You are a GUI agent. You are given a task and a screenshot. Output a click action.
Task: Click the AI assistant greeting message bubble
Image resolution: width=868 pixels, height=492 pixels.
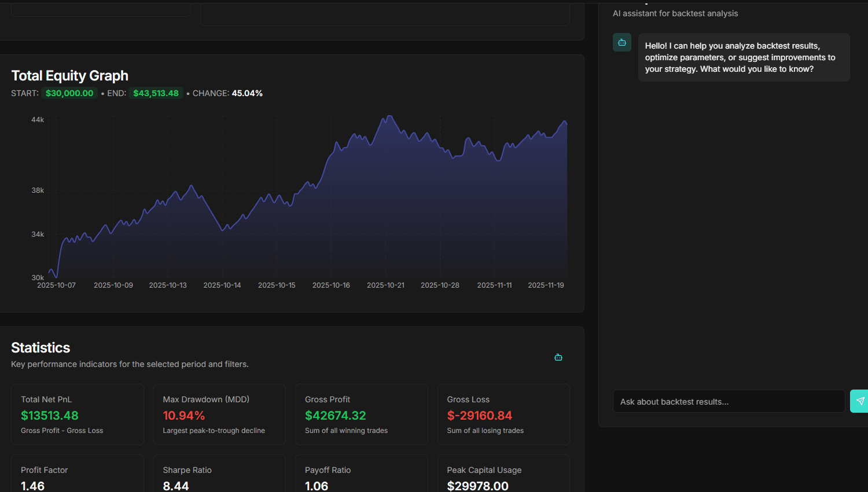coord(743,57)
